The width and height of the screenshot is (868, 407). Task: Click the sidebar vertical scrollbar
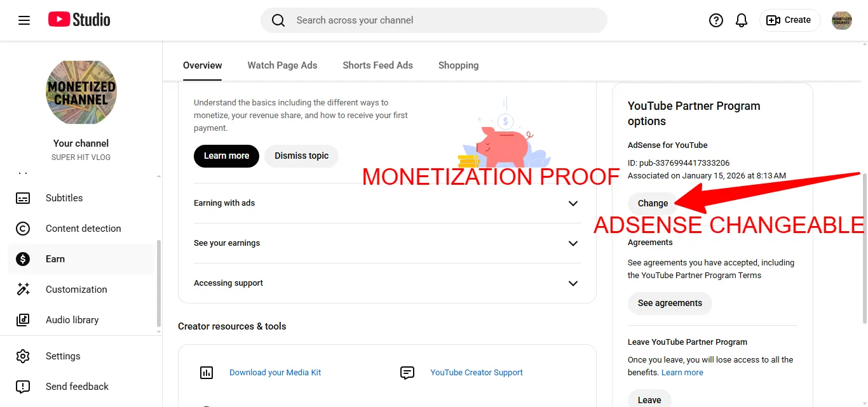[158, 284]
